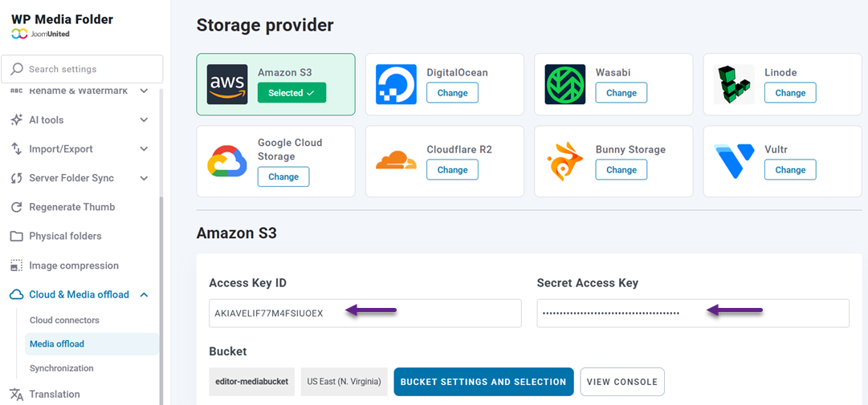
Task: Collapse the Cloud & Media offload chevron
Action: (x=144, y=294)
